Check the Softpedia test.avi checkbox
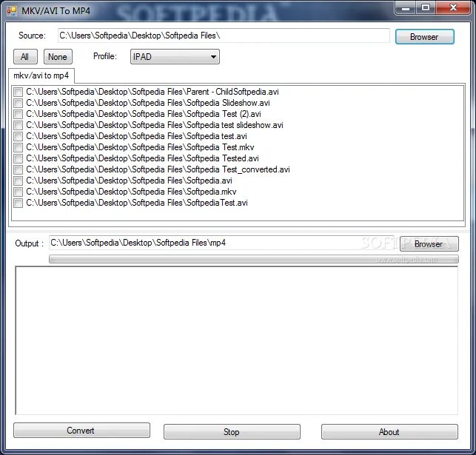This screenshot has height=455, width=476. [19, 136]
